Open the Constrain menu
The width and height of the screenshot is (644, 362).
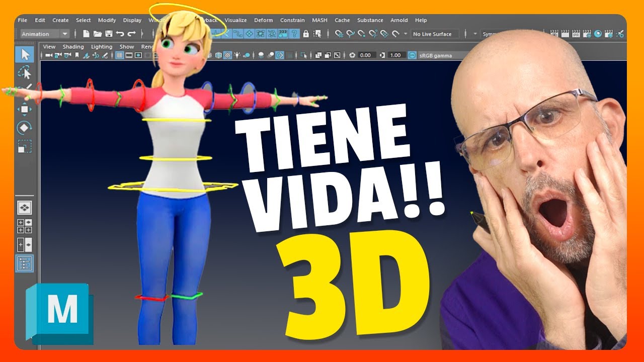[292, 20]
